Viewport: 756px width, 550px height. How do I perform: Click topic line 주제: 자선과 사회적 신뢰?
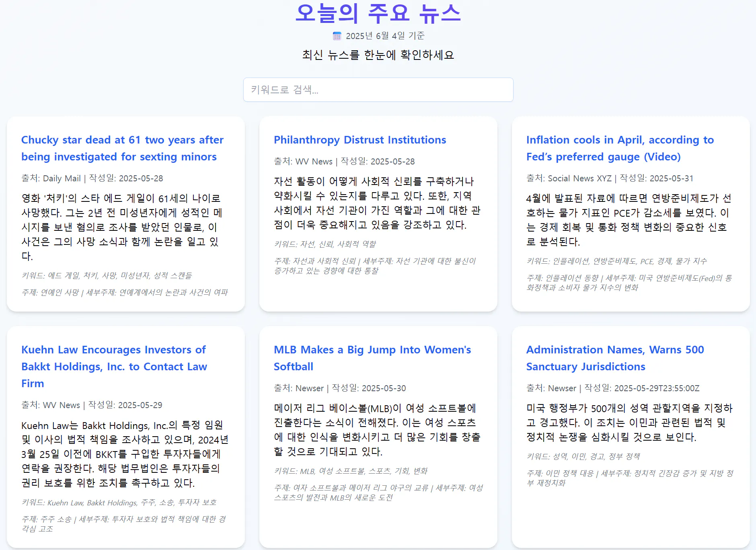pyautogui.click(x=375, y=266)
